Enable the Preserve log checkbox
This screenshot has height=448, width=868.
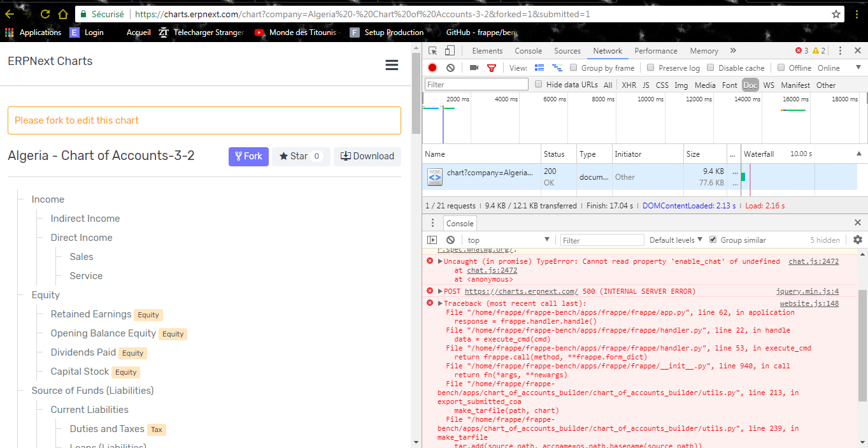click(x=651, y=68)
